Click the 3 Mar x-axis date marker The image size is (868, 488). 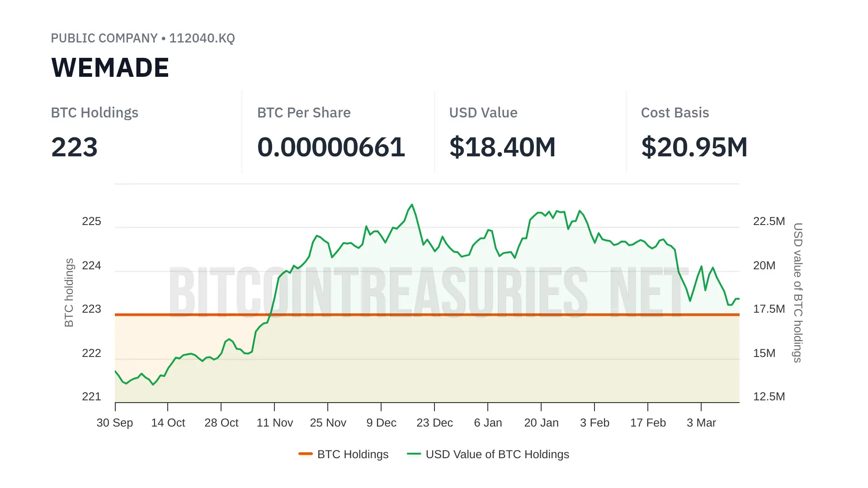[701, 423]
